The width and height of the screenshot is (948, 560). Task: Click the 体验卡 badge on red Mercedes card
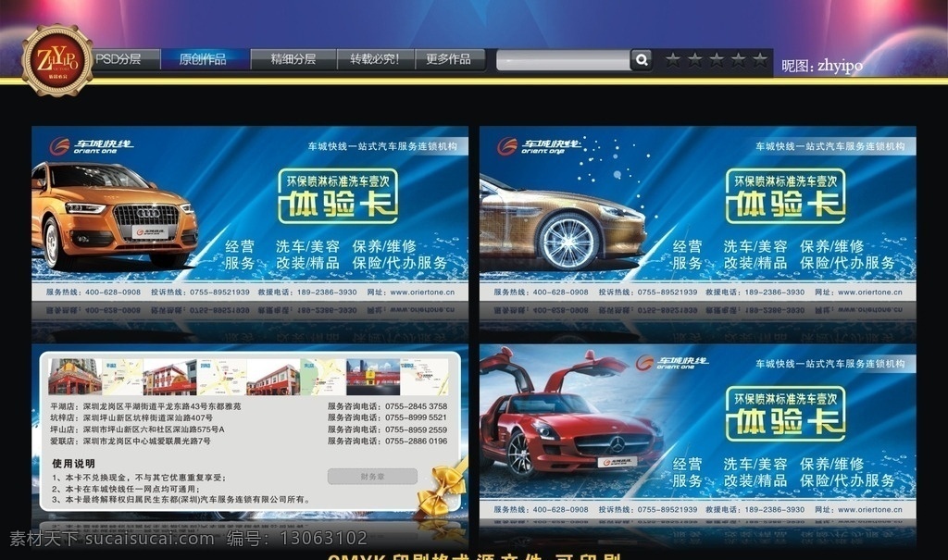(x=785, y=414)
